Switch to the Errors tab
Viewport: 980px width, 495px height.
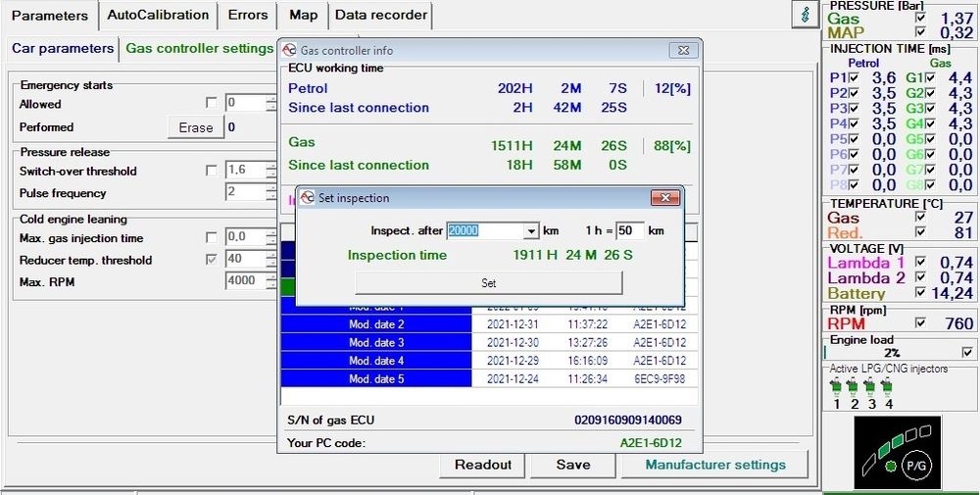pyautogui.click(x=248, y=15)
